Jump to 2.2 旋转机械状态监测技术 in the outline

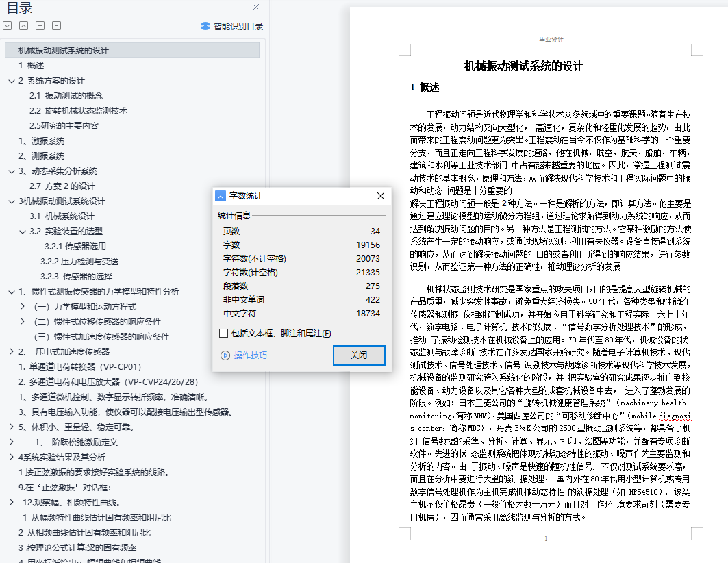(x=78, y=111)
